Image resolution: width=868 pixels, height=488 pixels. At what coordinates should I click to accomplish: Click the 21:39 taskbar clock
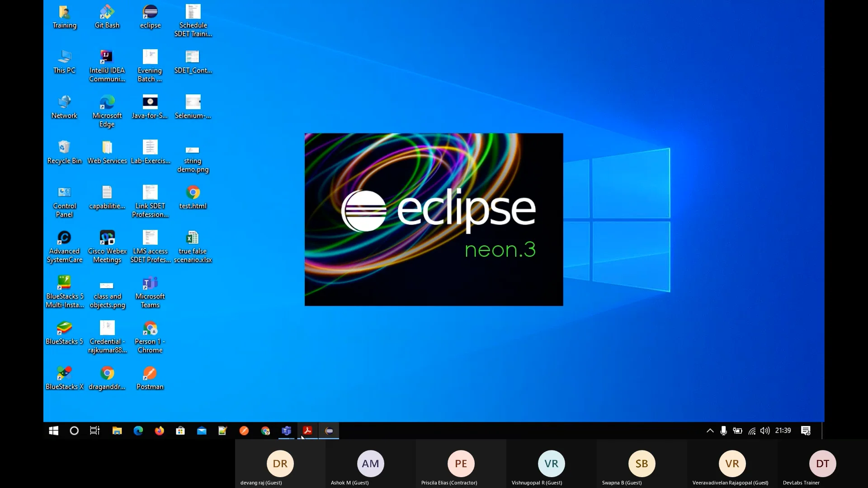tap(783, 431)
